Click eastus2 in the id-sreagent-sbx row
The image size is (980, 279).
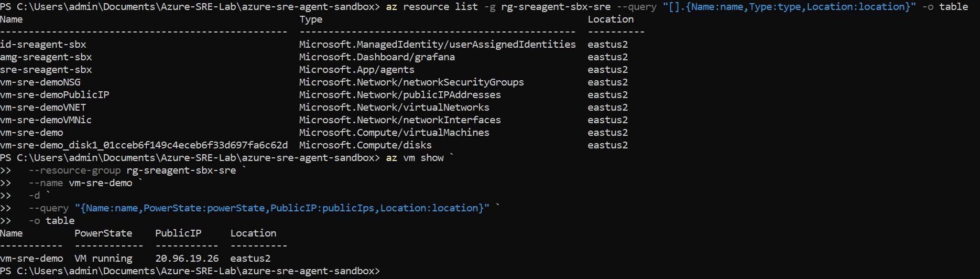[608, 45]
